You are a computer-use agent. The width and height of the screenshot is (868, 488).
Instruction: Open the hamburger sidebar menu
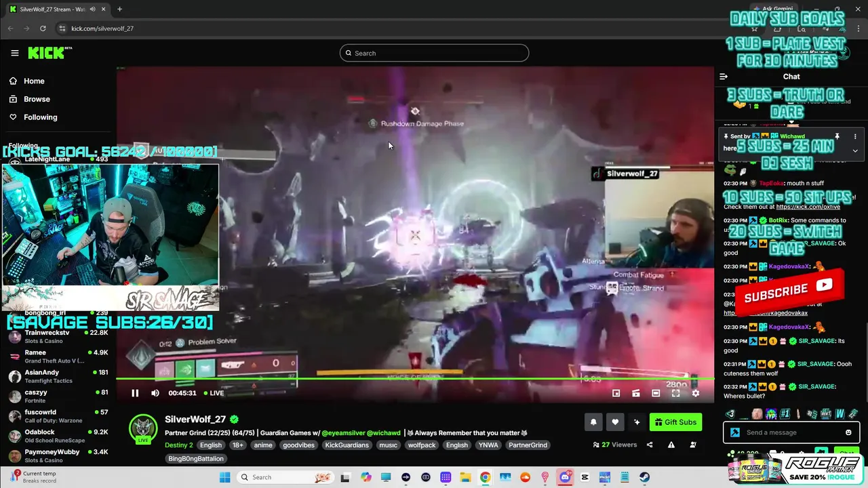15,53
